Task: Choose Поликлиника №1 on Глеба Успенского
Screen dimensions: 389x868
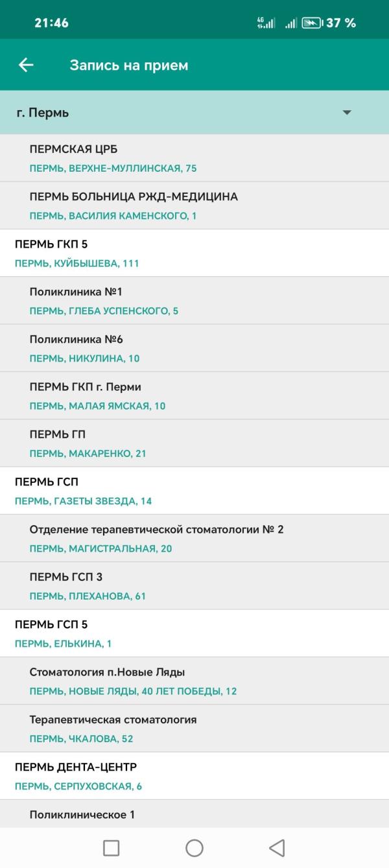Action: (x=194, y=301)
